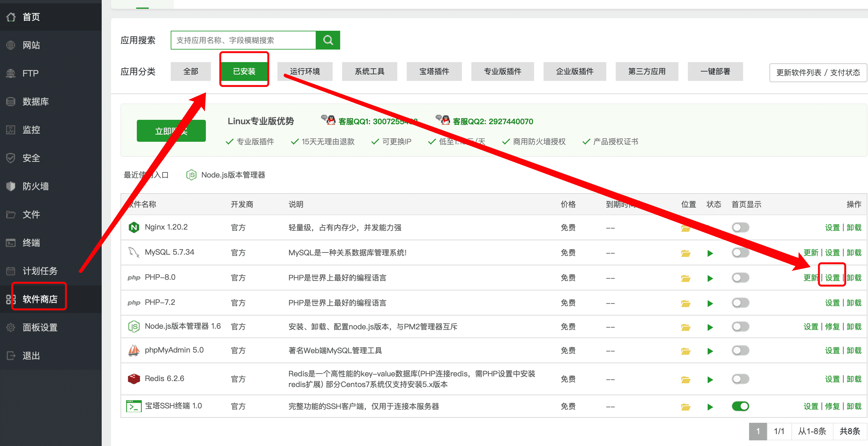Select the 宝塔插件 category tab

[434, 72]
